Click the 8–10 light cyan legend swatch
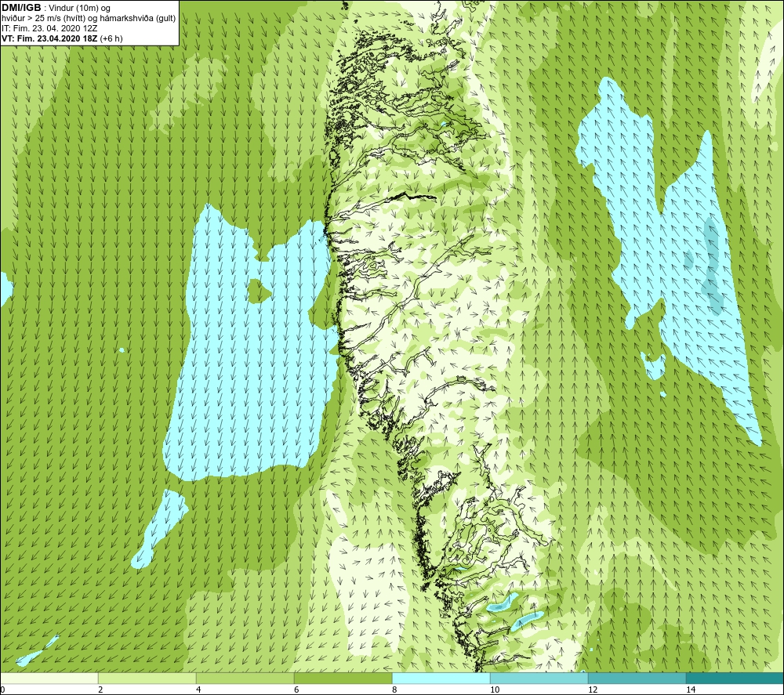This screenshot has height=695, width=784. pos(441,678)
